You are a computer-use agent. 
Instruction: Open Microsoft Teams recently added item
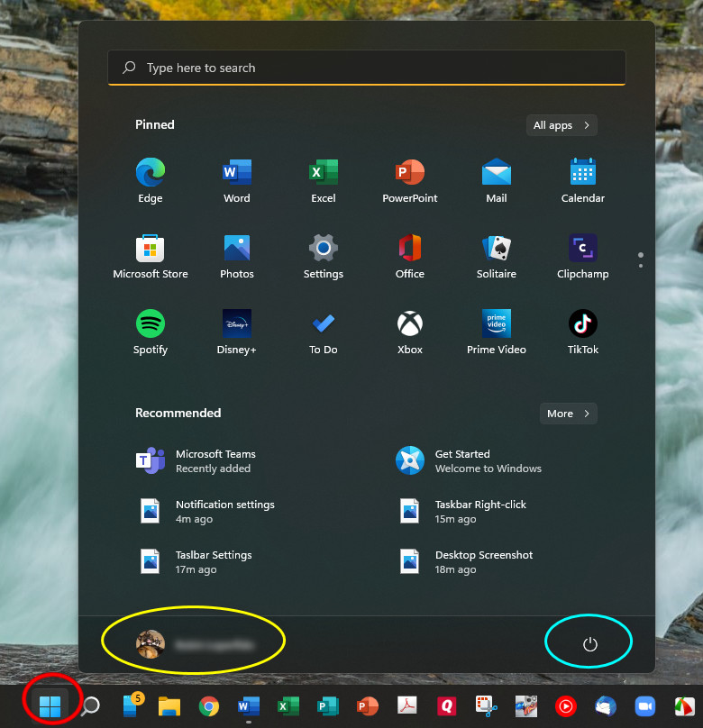pyautogui.click(x=215, y=460)
